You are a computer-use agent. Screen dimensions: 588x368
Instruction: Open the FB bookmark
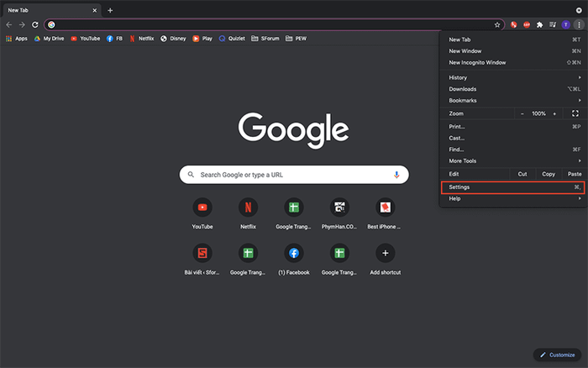(114, 39)
